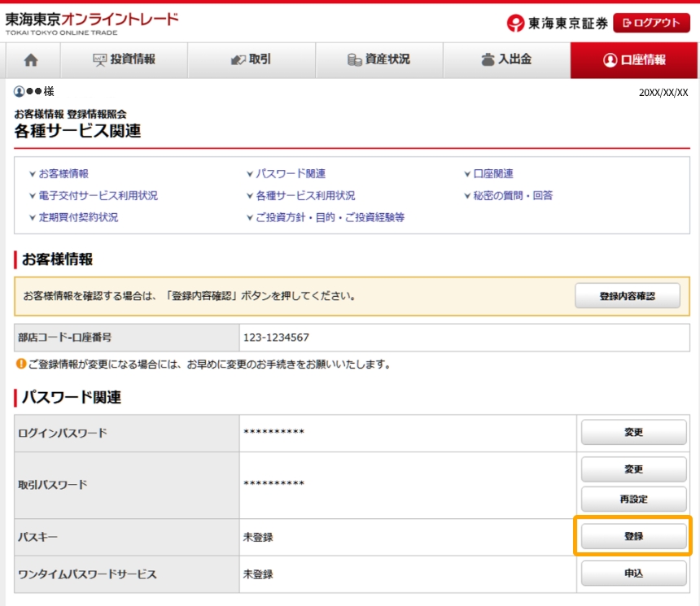The width and height of the screenshot is (700, 606).
Task: Select the 口座情報 tab
Action: point(634,60)
